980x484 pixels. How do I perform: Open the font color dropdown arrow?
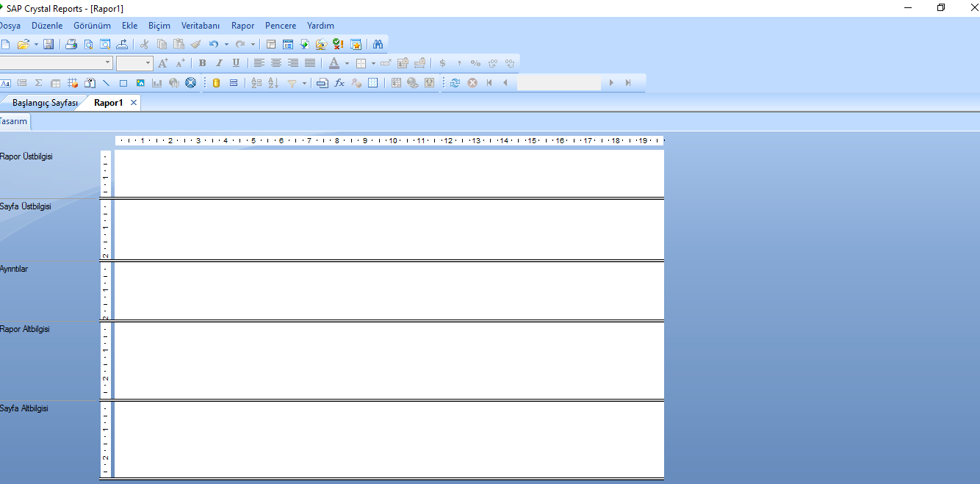(x=347, y=63)
